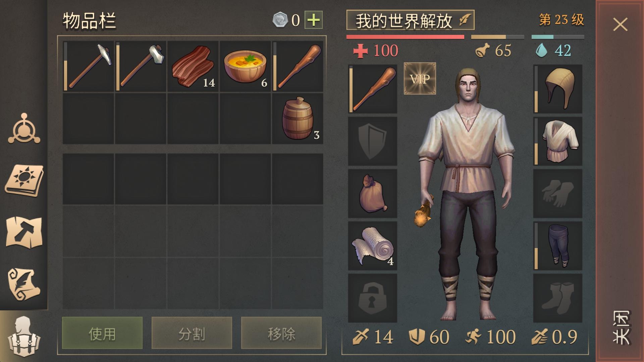Screen dimensions: 644x362
Task: Select the bandage roll quick slot
Action: [x=373, y=246]
